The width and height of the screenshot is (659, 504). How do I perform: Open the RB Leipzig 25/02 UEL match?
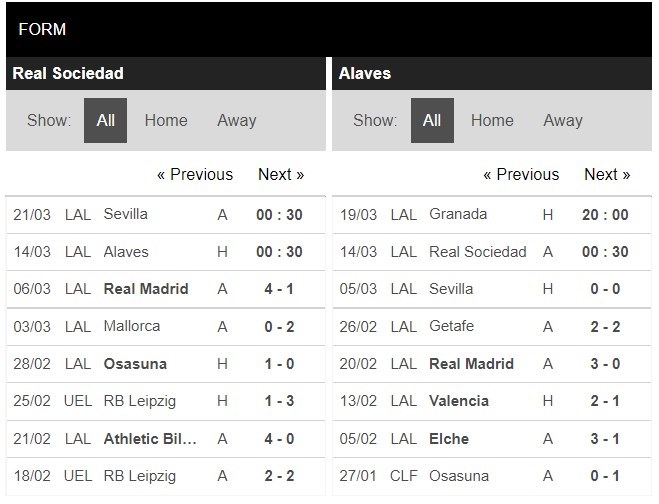[x=166, y=401]
